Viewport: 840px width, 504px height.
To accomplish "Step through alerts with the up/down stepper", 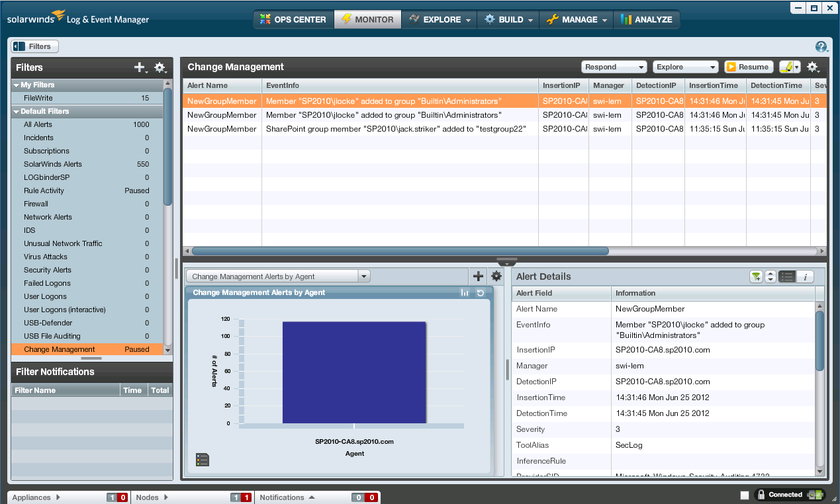I will (x=770, y=277).
